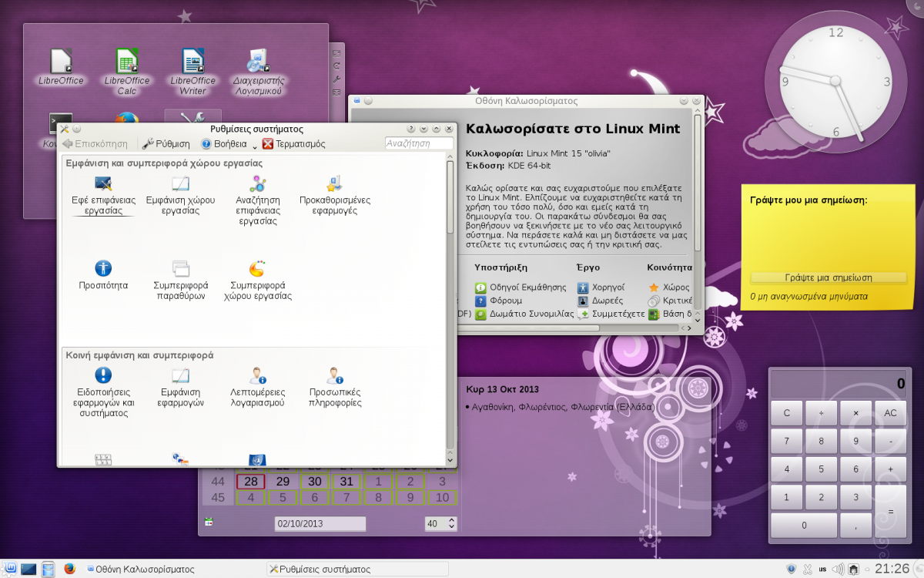The height and width of the screenshot is (578, 924).
Task: Click the update shield icon in system tray
Action: 792,569
